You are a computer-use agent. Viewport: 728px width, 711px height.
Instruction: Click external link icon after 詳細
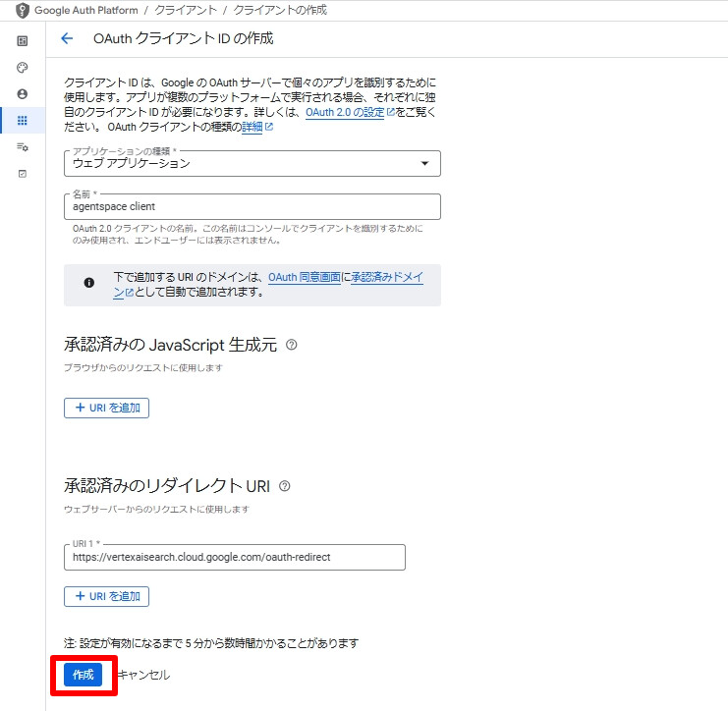269,127
